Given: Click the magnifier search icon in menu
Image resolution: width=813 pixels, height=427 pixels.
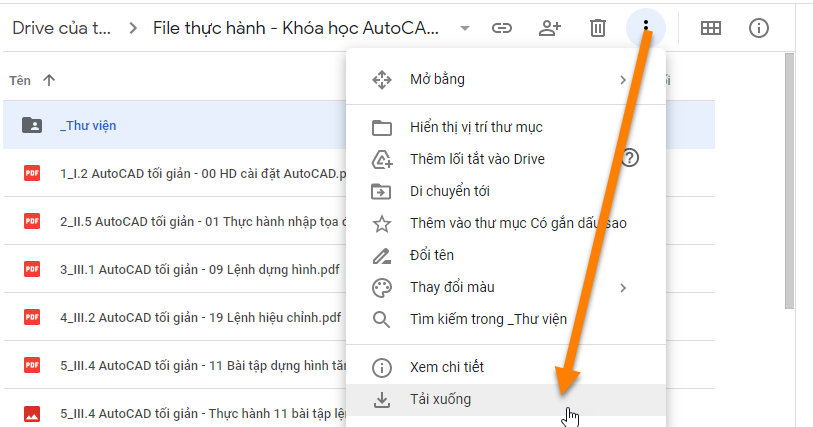Looking at the screenshot, I should pos(382,320).
